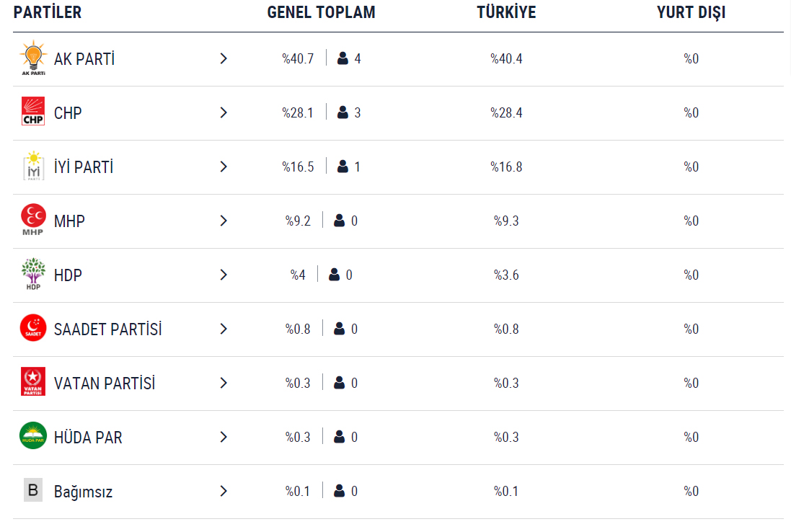
Task: Click the HÜDA PAR green logo
Action: (33, 435)
